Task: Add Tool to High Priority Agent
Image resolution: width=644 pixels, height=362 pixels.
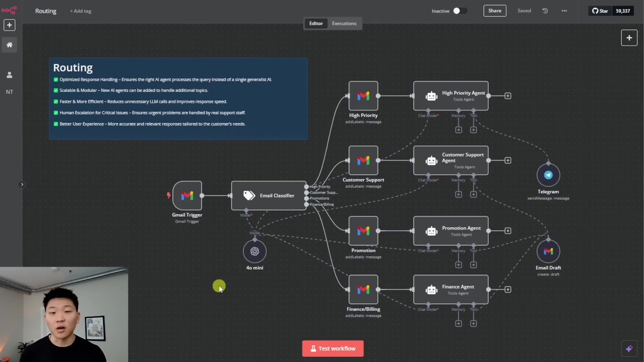Action: [x=473, y=130]
